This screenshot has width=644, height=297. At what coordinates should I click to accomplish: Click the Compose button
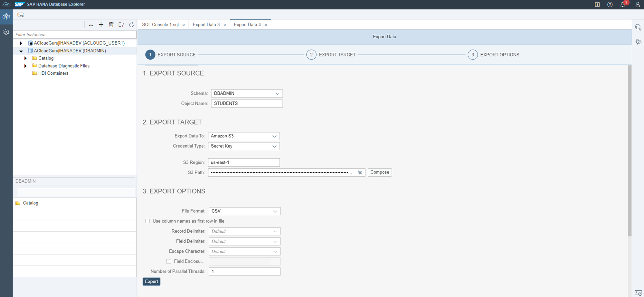pyautogui.click(x=380, y=172)
